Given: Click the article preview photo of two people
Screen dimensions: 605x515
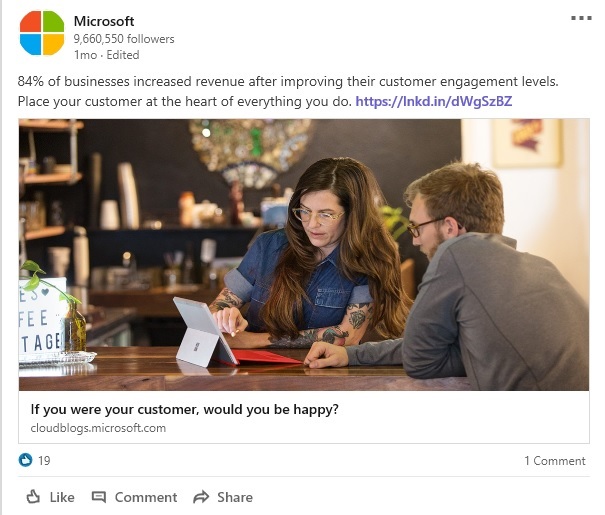Looking at the screenshot, I should (304, 255).
